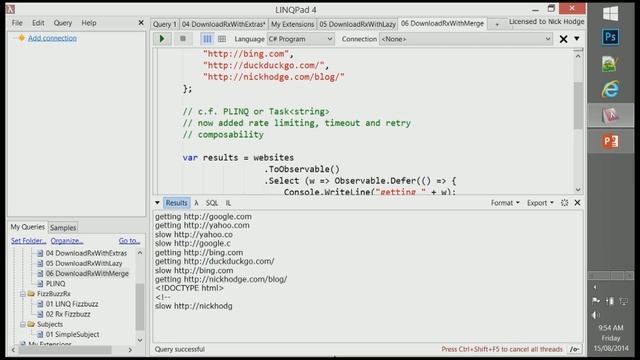Click the Add connection link
Screen dimensions: 640x360
(52, 38)
